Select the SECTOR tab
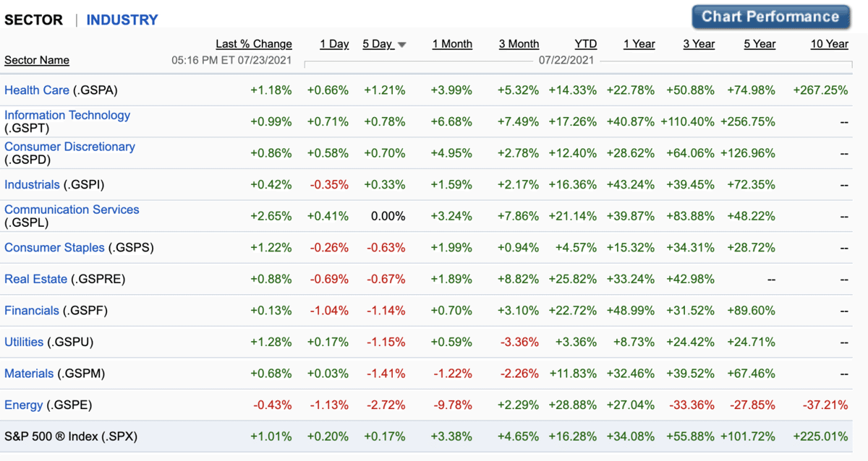Screen dimensions: 868x461 coord(33,20)
